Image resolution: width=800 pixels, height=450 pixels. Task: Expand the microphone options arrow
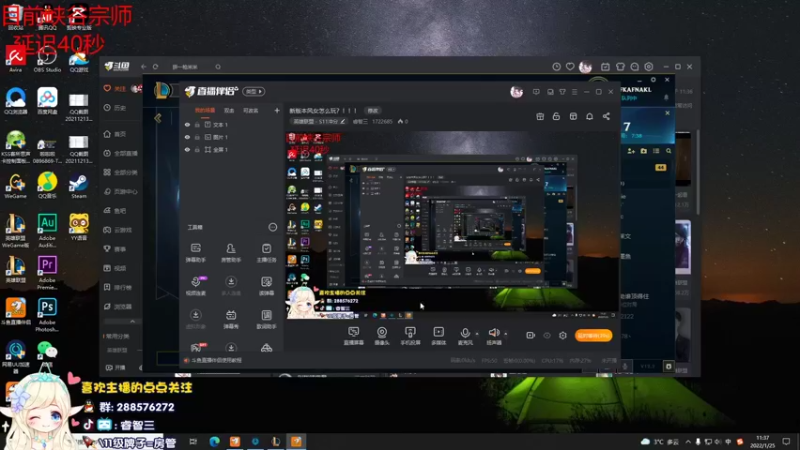point(477,334)
